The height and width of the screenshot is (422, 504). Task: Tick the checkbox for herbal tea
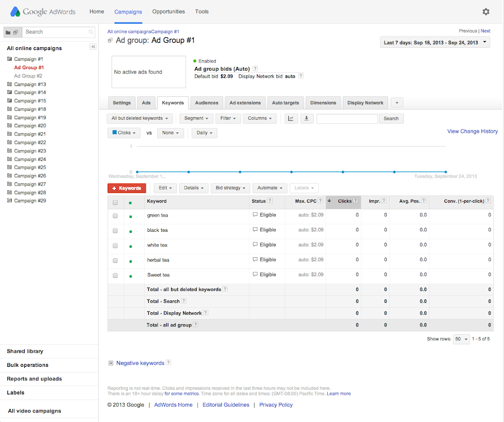(x=115, y=261)
